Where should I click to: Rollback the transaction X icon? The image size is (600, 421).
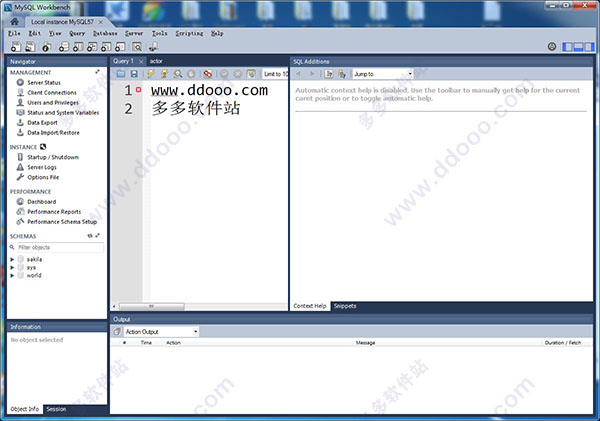[x=238, y=74]
